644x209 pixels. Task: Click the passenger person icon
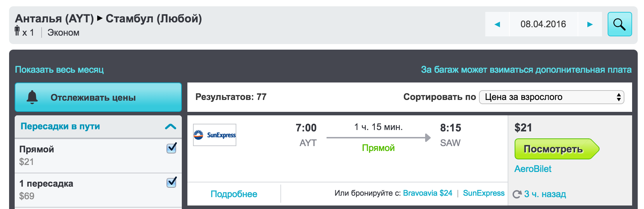pos(17,31)
